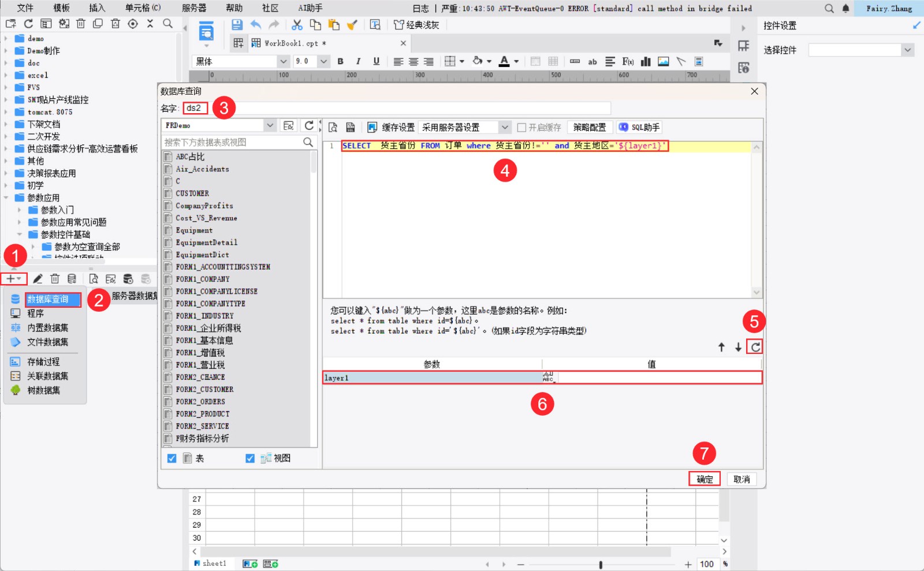
Task: Click the 取消 button
Action: (x=742, y=479)
